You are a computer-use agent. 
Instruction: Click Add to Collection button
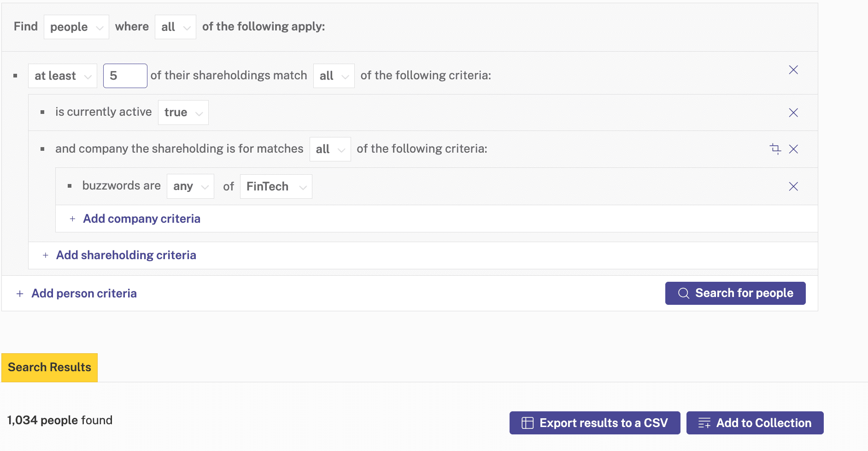click(755, 423)
